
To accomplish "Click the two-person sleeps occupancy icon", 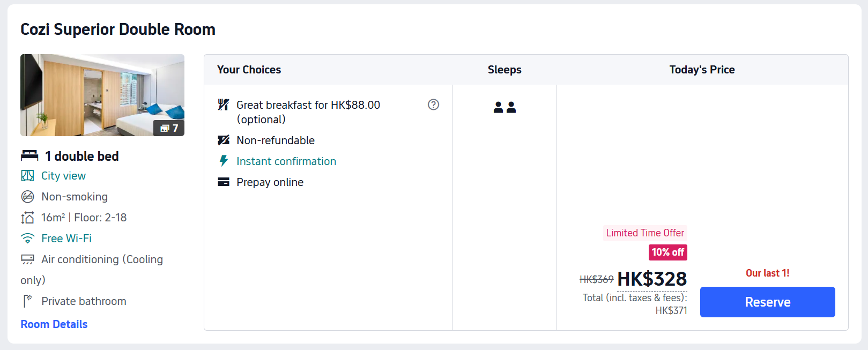I will (505, 107).
